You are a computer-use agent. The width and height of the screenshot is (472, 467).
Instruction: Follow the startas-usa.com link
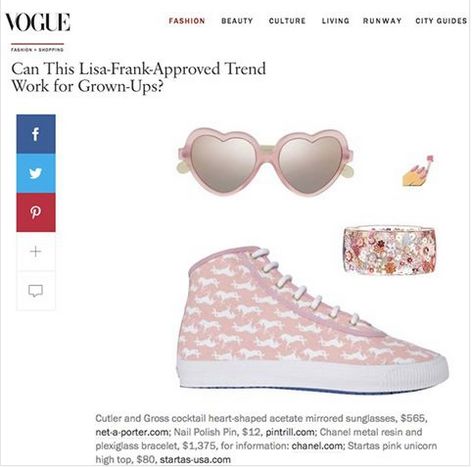coord(195,460)
